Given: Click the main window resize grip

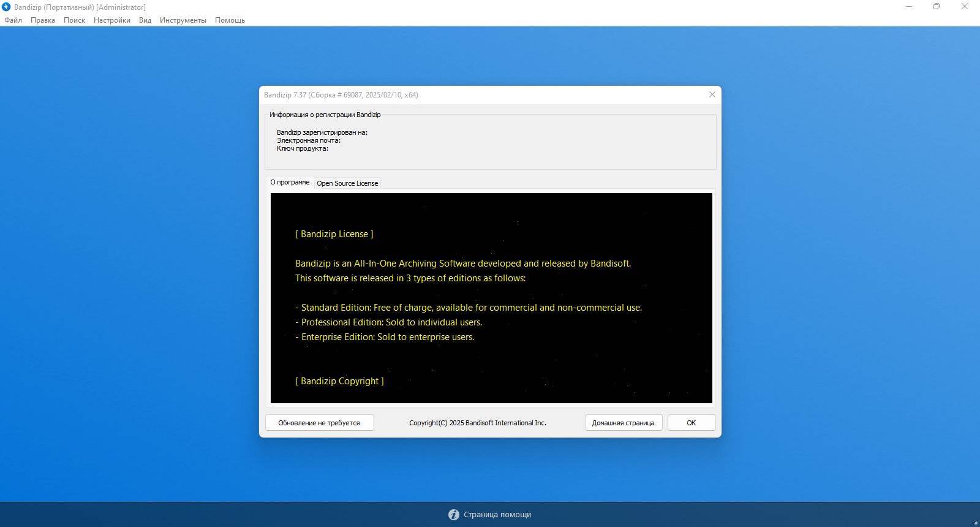Looking at the screenshot, I should [975, 523].
